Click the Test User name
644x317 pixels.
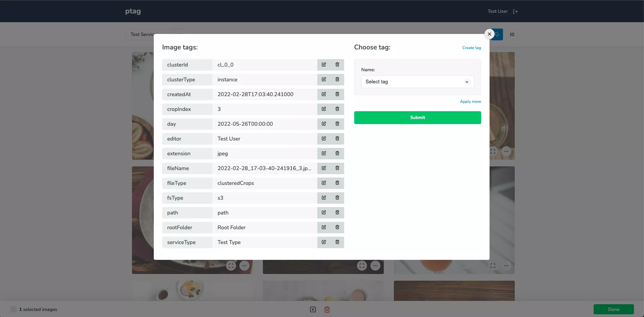pyautogui.click(x=498, y=11)
